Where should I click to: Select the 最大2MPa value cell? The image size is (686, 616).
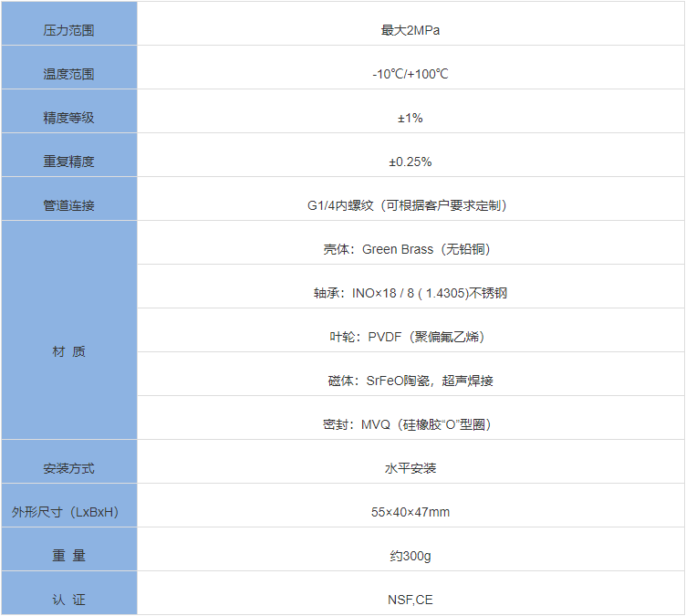410,30
